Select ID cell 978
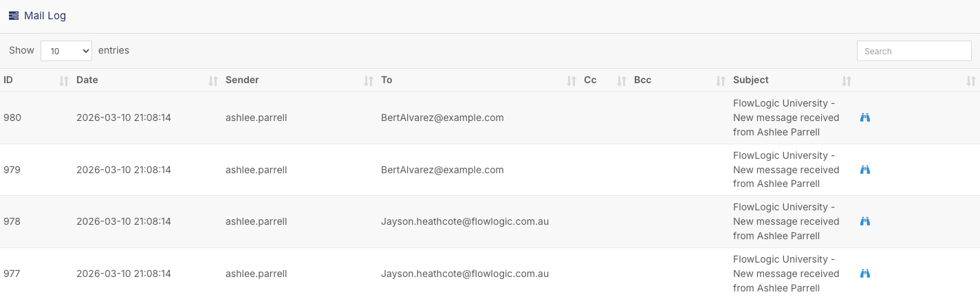 click(12, 221)
